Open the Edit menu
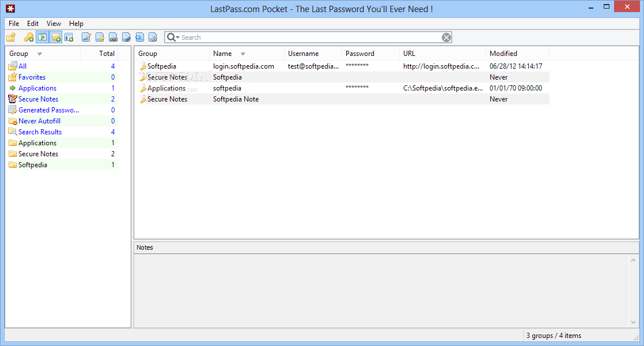The width and height of the screenshot is (644, 346). tap(33, 24)
